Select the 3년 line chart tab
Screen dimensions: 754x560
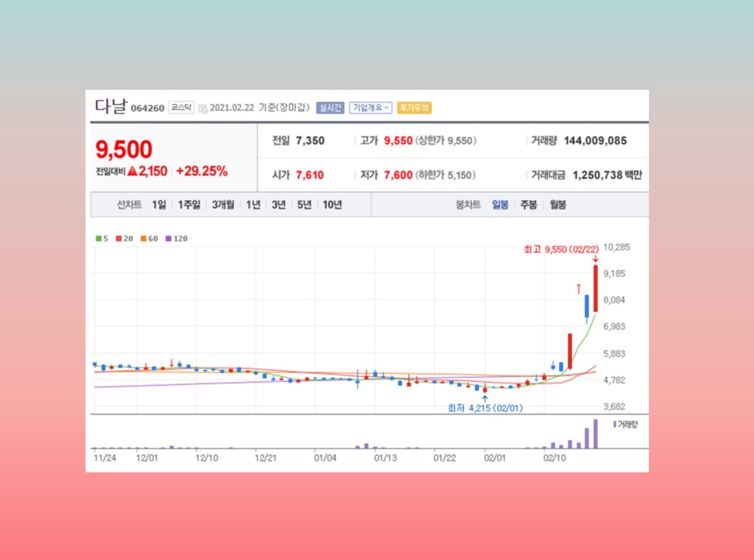(278, 205)
